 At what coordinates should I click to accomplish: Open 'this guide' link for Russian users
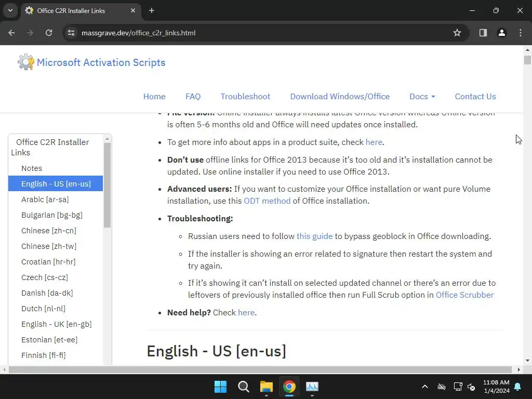314,236
